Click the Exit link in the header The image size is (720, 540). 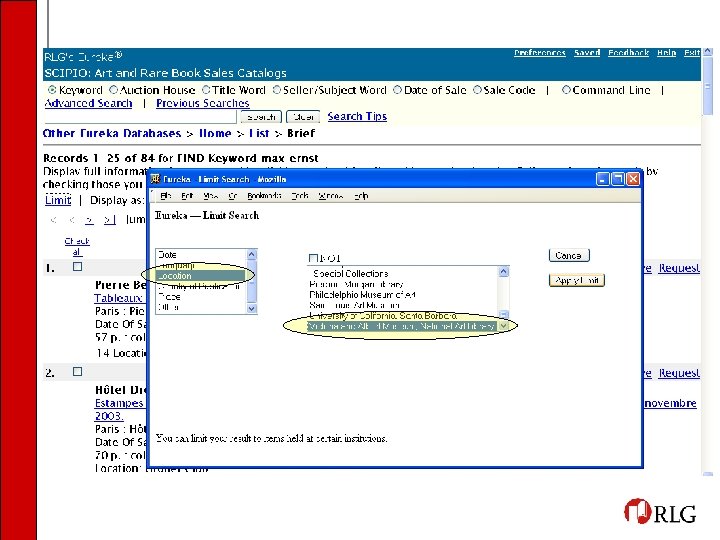pyautogui.click(x=692, y=53)
